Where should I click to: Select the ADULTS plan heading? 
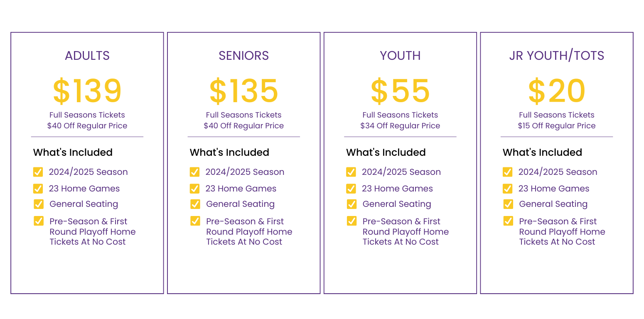tap(87, 56)
